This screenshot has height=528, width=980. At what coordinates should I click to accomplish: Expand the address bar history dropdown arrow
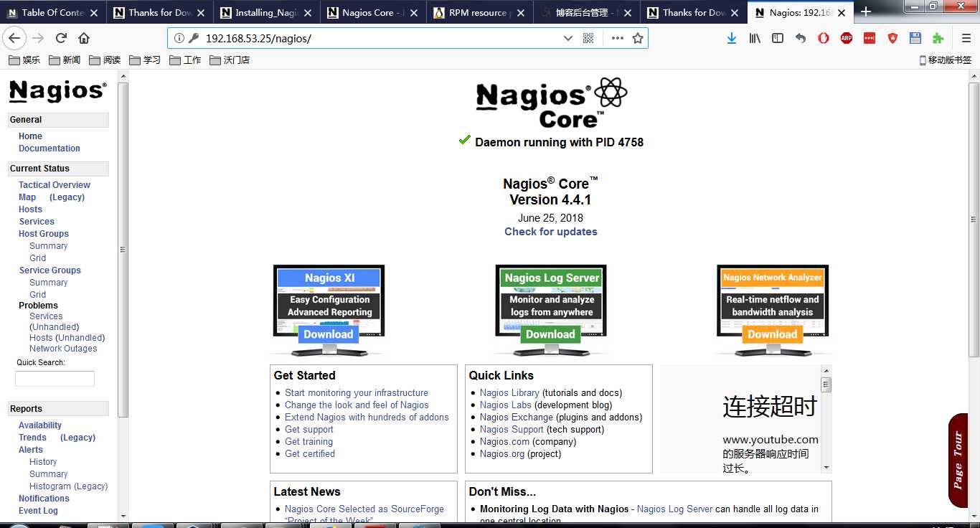pos(568,38)
